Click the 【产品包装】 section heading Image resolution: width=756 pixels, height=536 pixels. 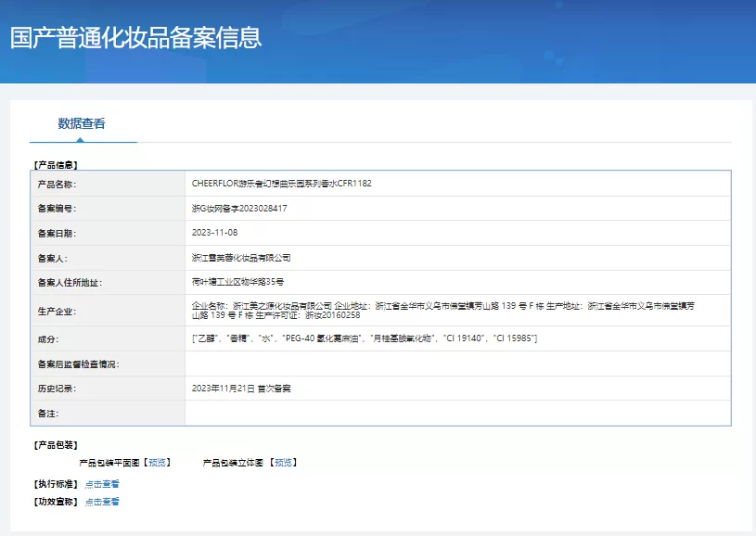(x=56, y=445)
